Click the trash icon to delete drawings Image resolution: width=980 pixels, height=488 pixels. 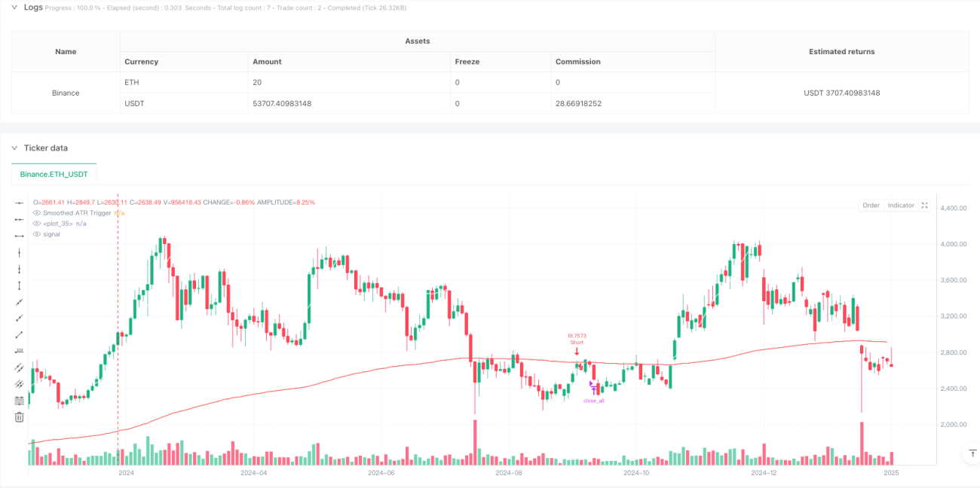(19, 416)
